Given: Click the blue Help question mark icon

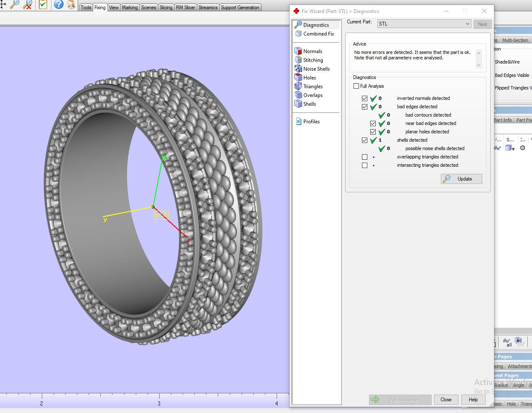Looking at the screenshot, I should click(x=59, y=5).
